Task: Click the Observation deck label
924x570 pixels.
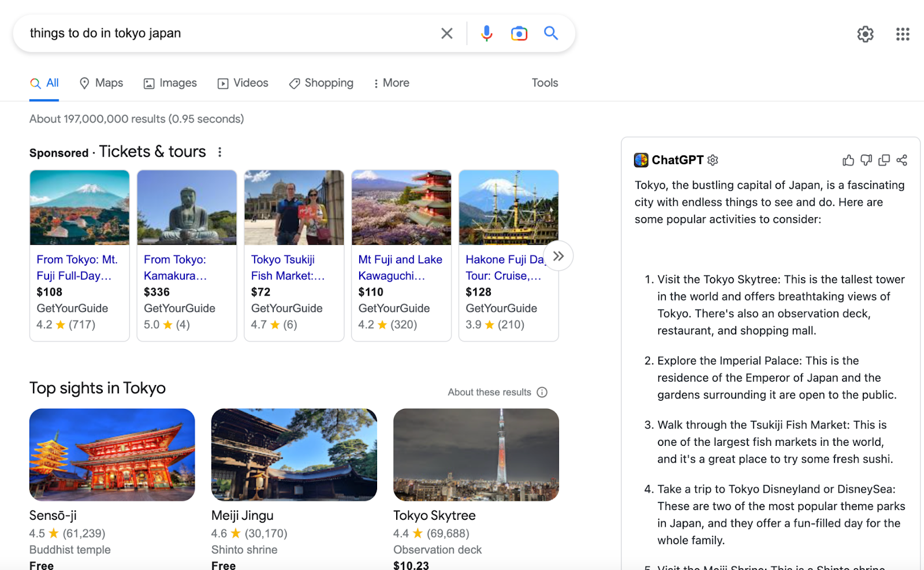Action: pyautogui.click(x=438, y=550)
